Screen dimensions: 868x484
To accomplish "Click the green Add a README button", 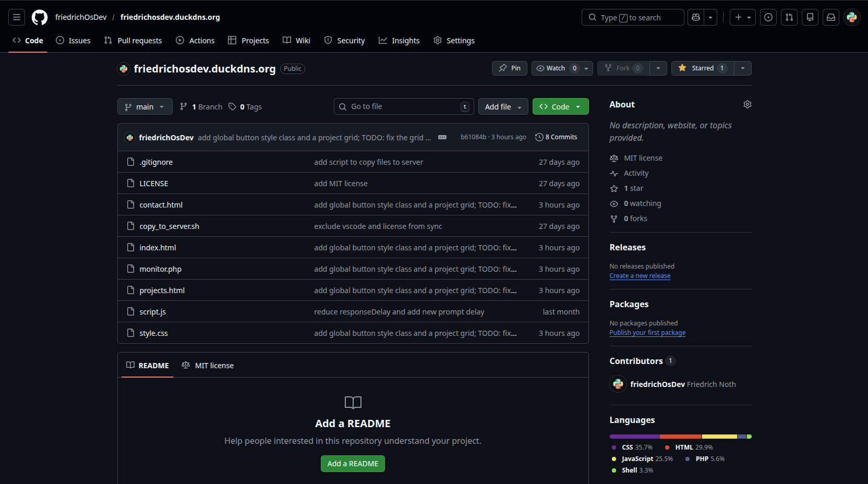I will (353, 464).
